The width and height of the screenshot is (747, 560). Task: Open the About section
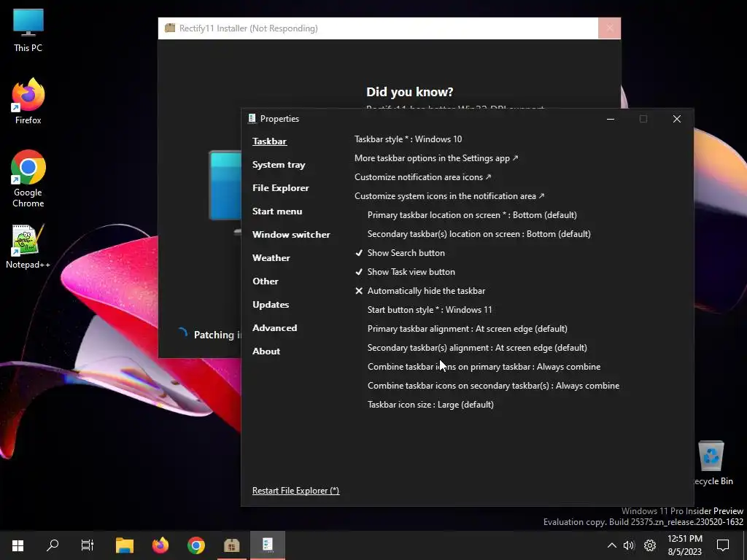[266, 351]
